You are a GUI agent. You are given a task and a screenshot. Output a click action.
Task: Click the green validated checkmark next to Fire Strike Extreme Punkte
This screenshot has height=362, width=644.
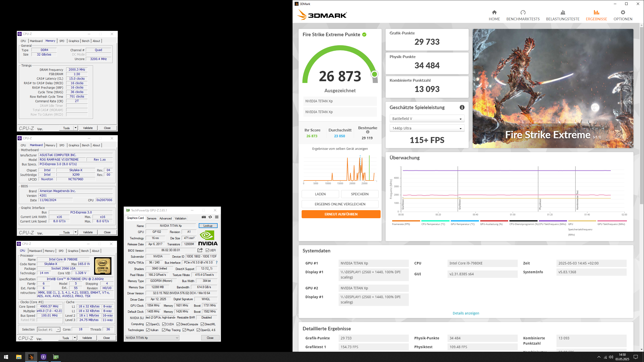coord(364,34)
